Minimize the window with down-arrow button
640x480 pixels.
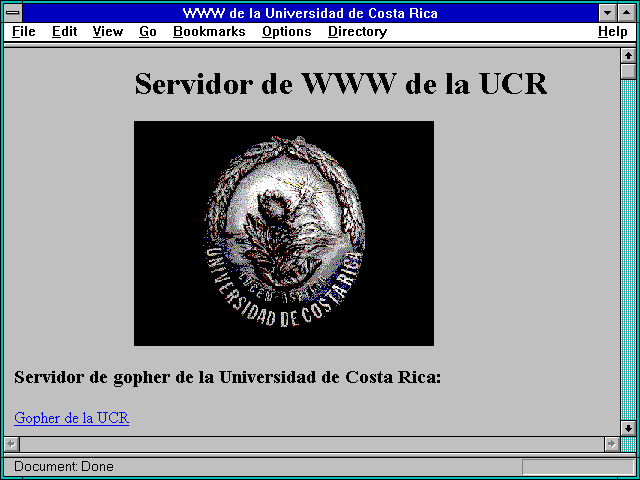click(x=607, y=13)
